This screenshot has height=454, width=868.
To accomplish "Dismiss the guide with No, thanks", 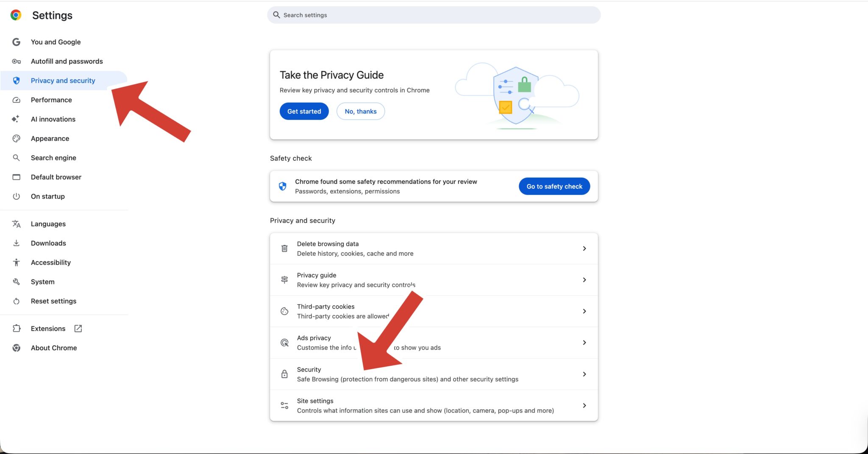I will (361, 111).
